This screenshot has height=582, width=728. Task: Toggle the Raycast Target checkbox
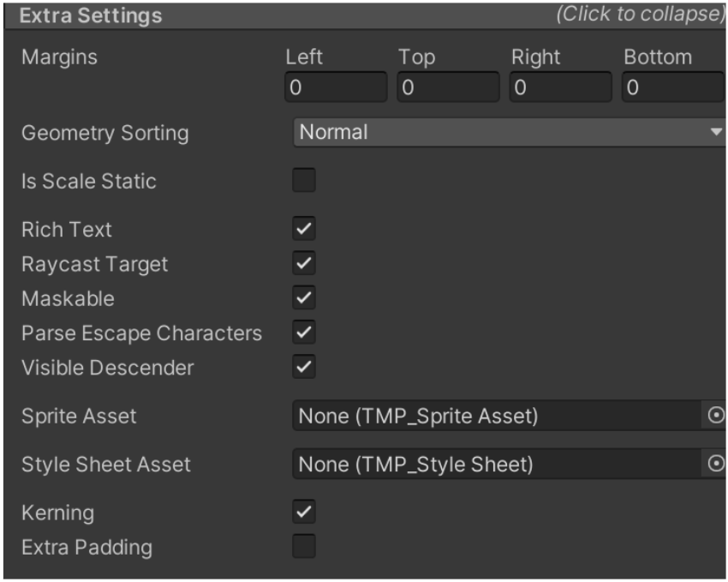pos(304,263)
